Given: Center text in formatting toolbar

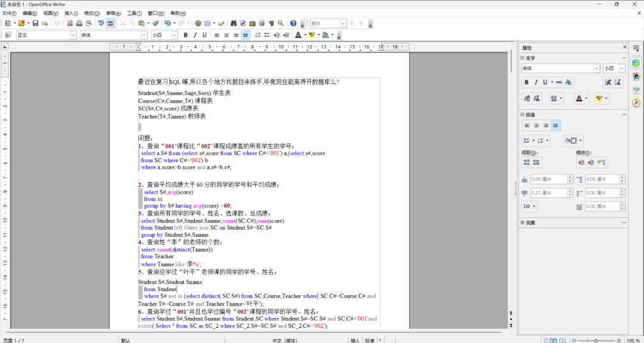Looking at the screenshot, I should [227, 35].
